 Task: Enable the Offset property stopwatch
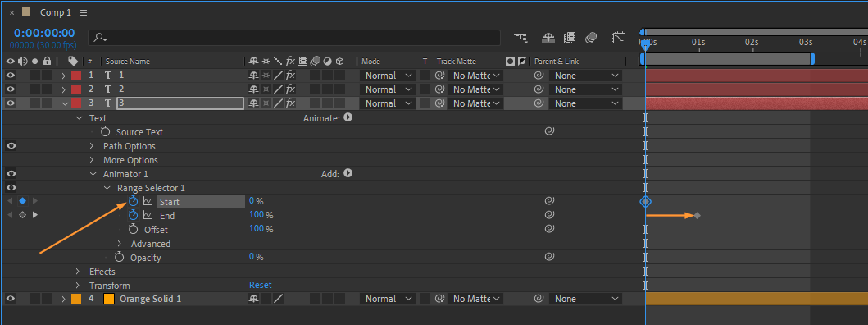click(133, 229)
